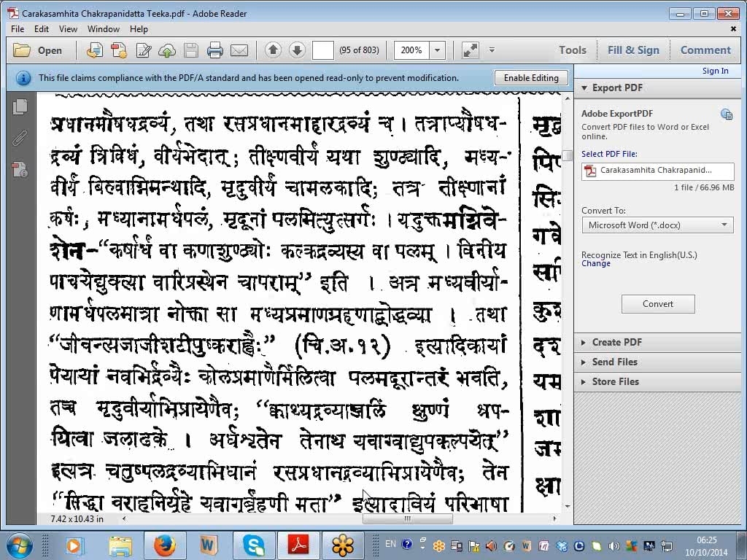Go to previous page with up arrow

point(274,50)
